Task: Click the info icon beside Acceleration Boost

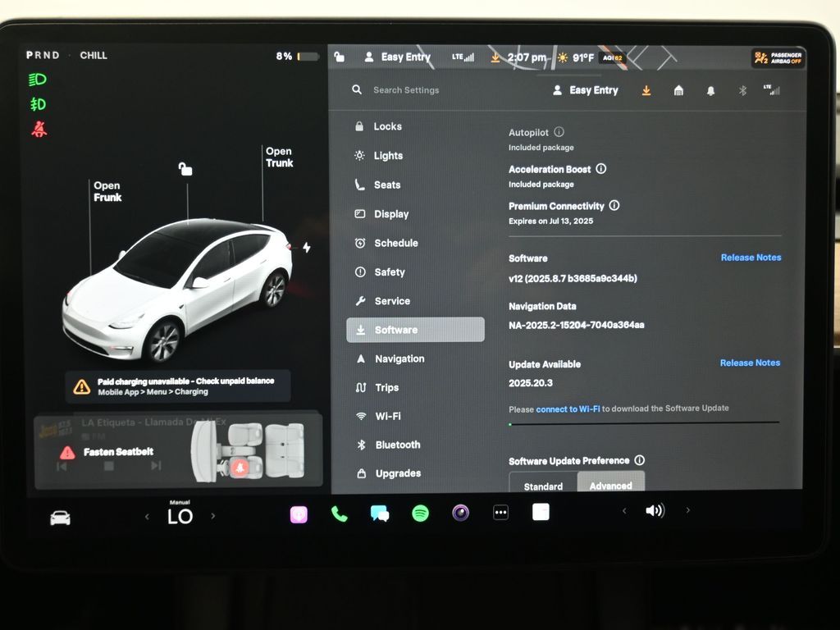Action: click(600, 169)
